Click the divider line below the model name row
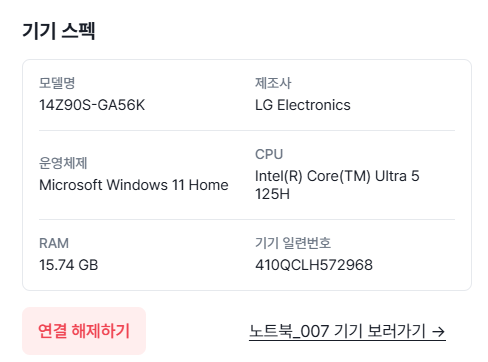The image size is (488, 362). click(x=247, y=131)
